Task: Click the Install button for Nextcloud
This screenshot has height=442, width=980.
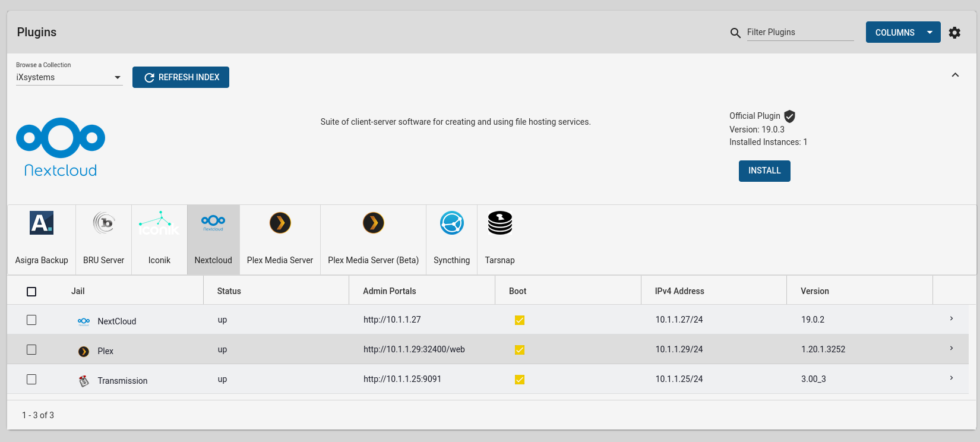Action: tap(764, 171)
